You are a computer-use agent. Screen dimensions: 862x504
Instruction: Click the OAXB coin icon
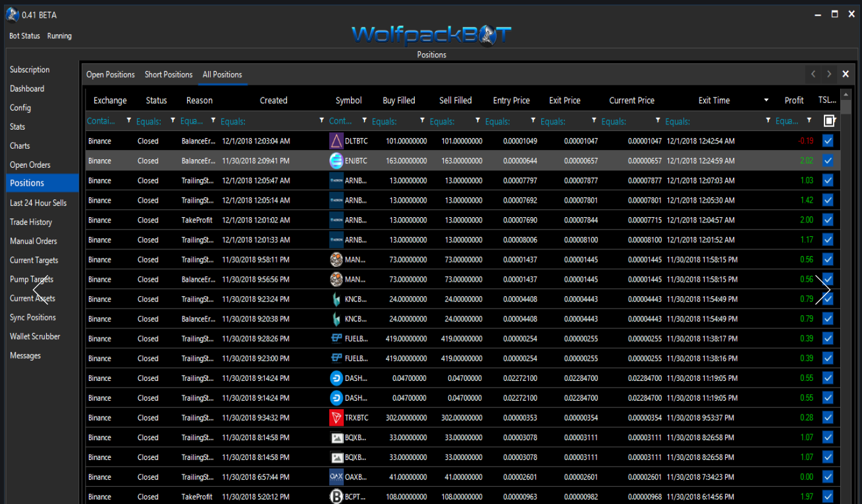336,476
